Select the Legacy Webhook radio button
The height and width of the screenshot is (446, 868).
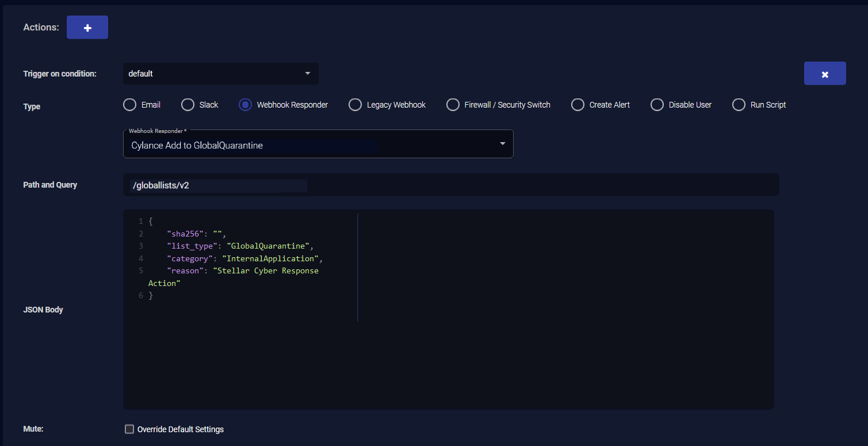tap(355, 105)
